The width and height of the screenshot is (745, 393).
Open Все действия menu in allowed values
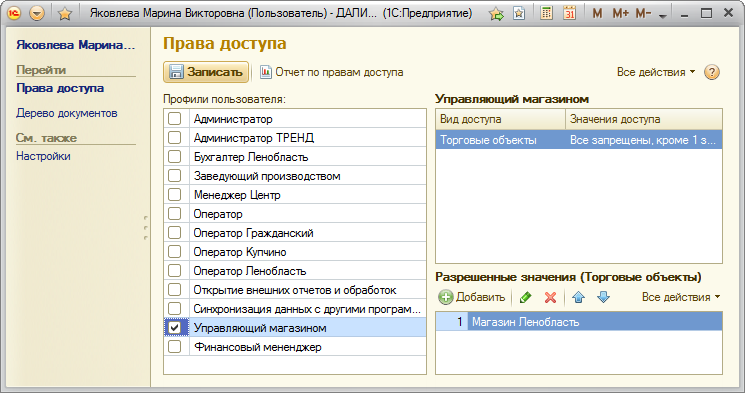click(681, 297)
